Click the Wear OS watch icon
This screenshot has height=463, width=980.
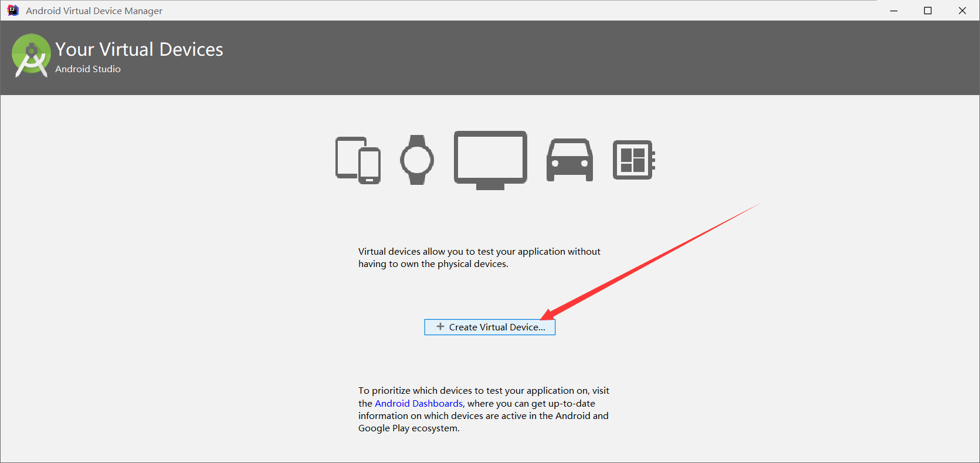pyautogui.click(x=417, y=160)
